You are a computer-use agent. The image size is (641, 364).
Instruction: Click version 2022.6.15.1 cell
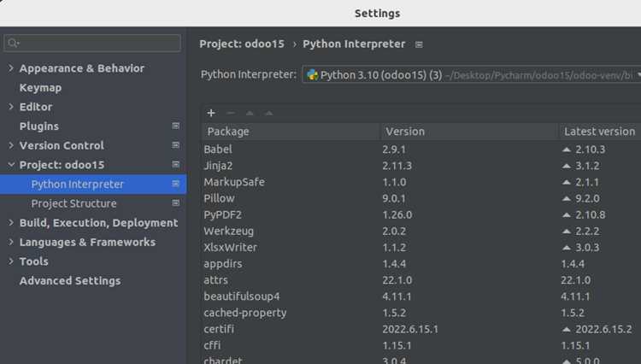tap(410, 329)
